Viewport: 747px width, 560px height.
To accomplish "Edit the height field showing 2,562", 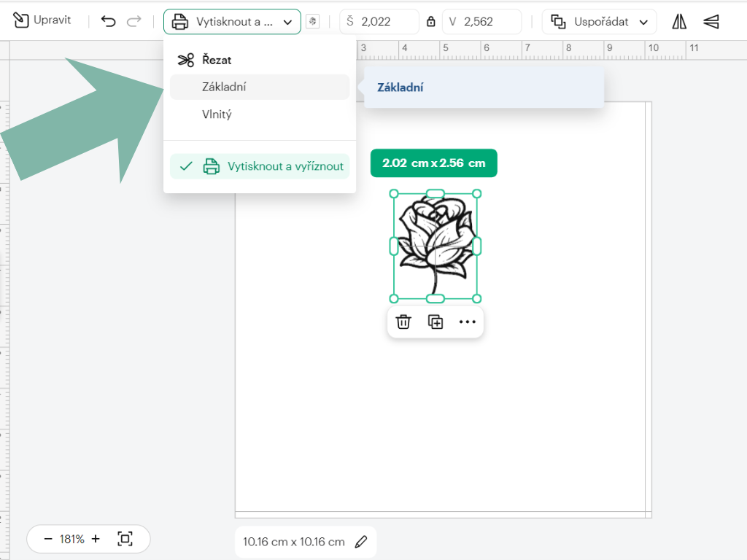I will (x=481, y=21).
